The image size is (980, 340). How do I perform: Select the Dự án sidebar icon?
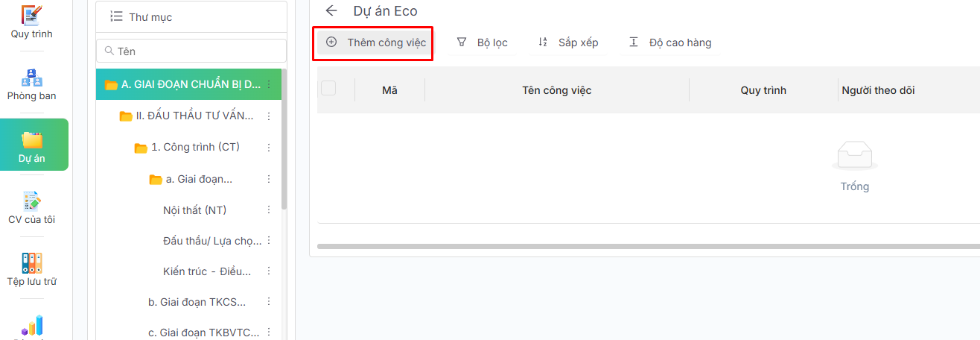click(x=32, y=145)
